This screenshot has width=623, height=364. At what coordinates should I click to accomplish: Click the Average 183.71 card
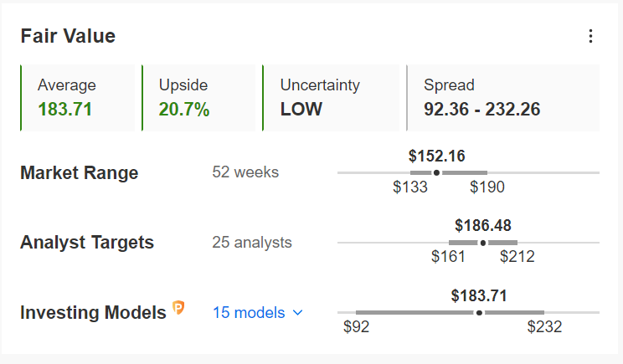point(78,98)
